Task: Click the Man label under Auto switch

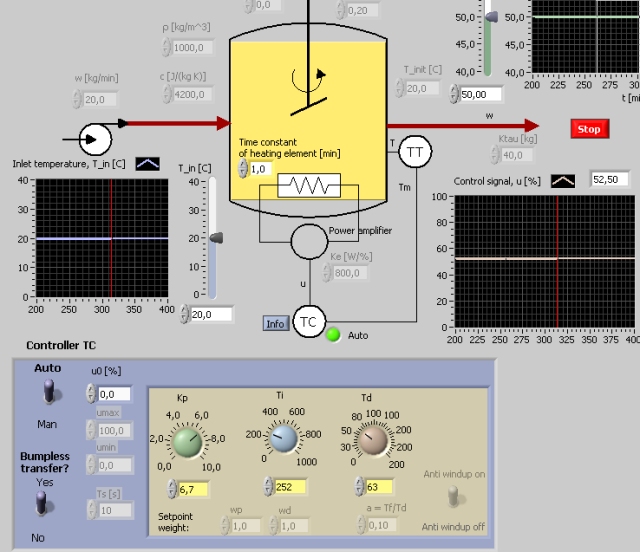Action: click(x=47, y=424)
